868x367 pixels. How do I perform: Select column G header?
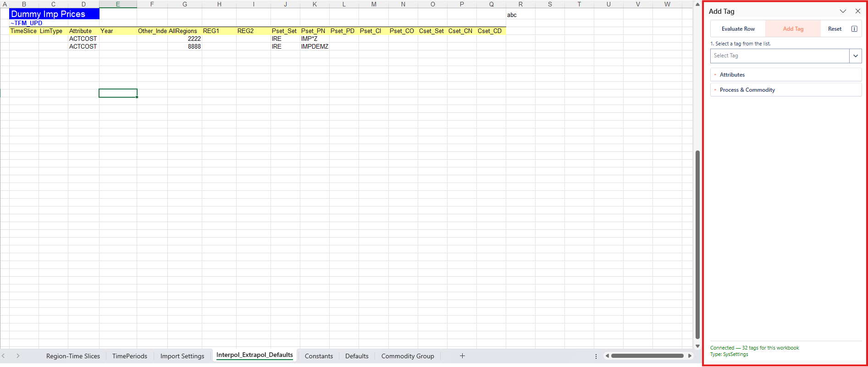pos(185,4)
